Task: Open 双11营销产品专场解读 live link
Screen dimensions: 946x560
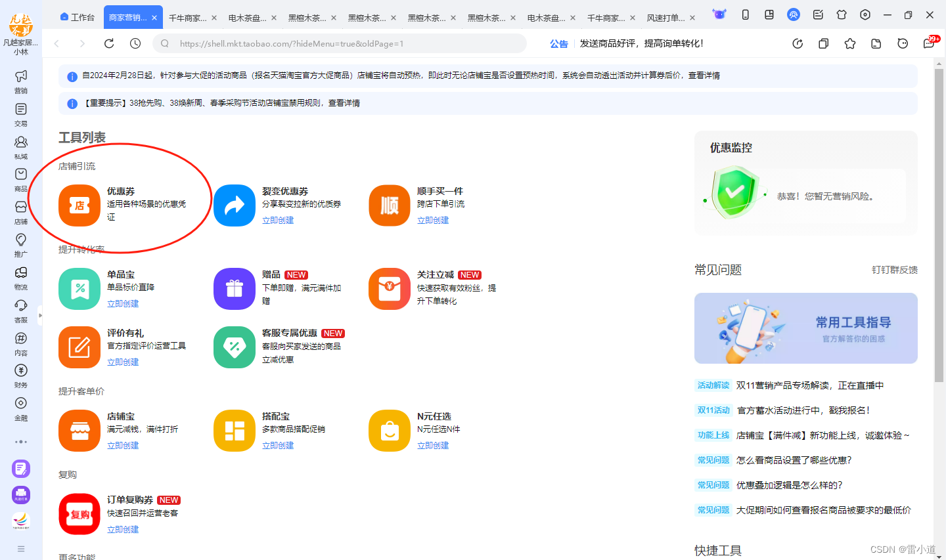Action: (810, 385)
